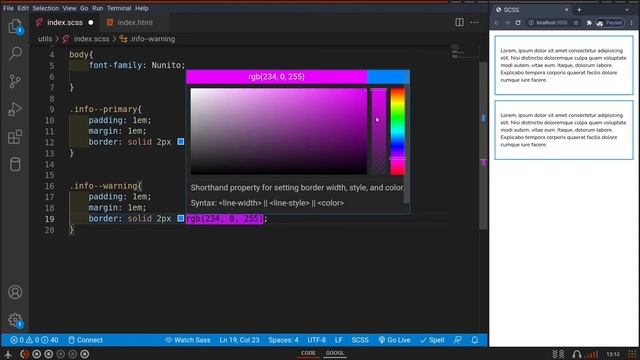Close the SCSS browser tab
640x360 pixels.
tap(567, 10)
